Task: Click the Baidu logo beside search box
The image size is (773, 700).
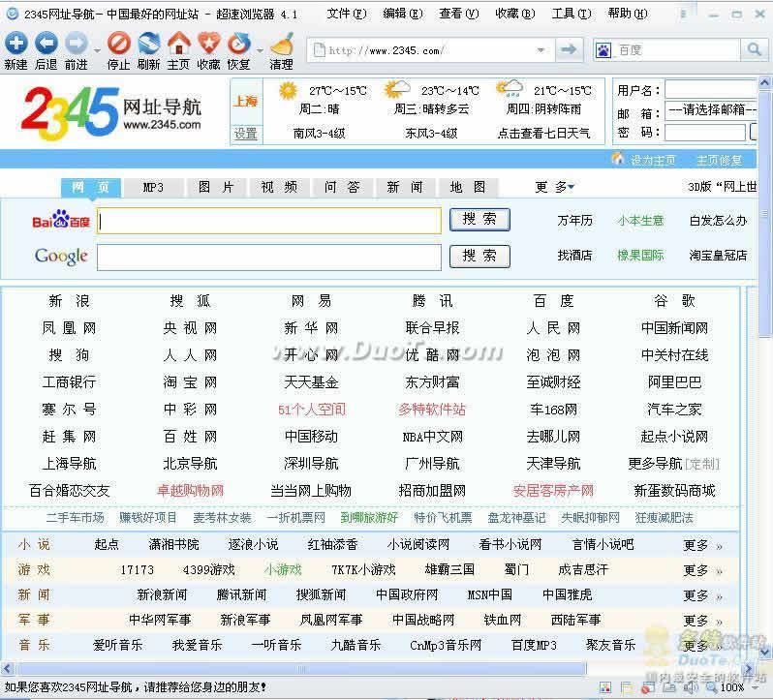Action: tap(61, 220)
